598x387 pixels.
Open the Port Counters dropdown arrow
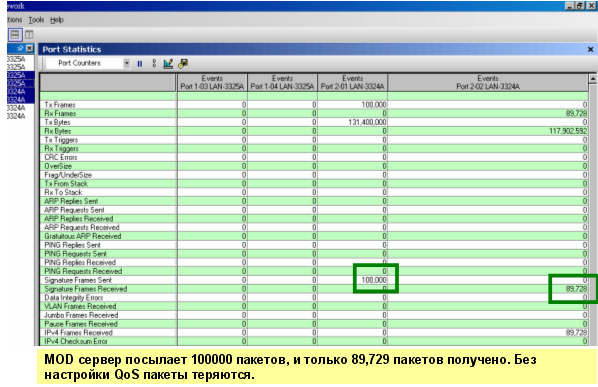click(127, 63)
